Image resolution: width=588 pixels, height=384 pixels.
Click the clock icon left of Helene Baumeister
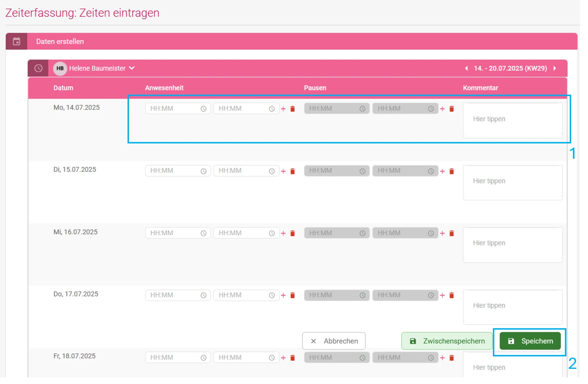click(38, 68)
